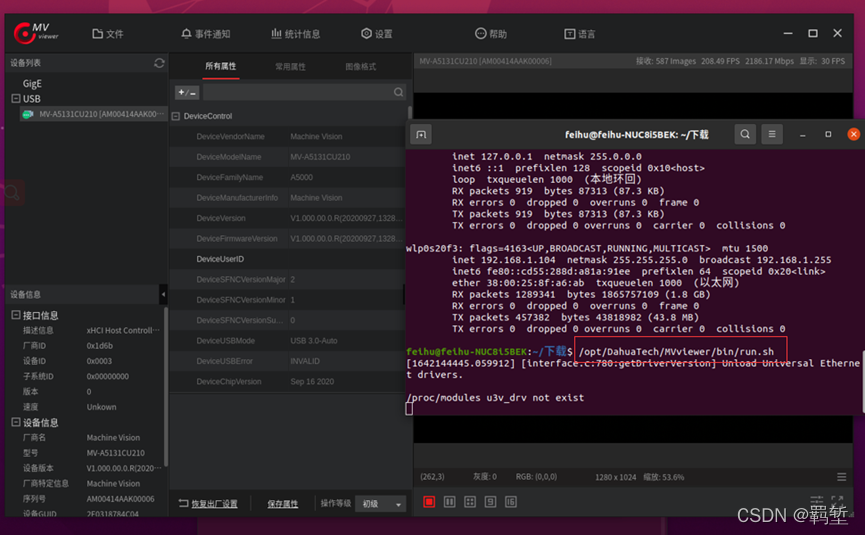Click the search icon in terminal title bar
The image size is (865, 535).
point(745,134)
